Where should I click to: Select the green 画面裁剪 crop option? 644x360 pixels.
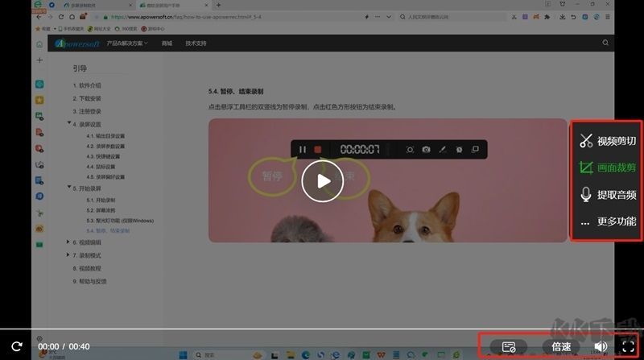coord(608,168)
